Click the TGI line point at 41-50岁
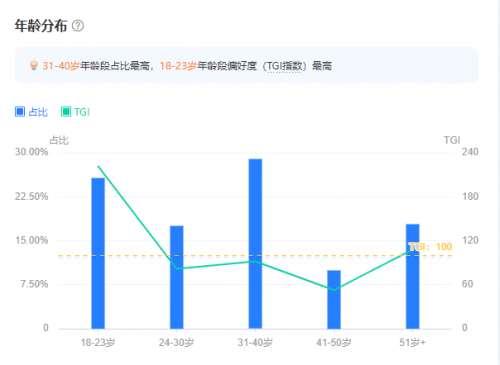The height and width of the screenshot is (365, 500). [x=334, y=290]
